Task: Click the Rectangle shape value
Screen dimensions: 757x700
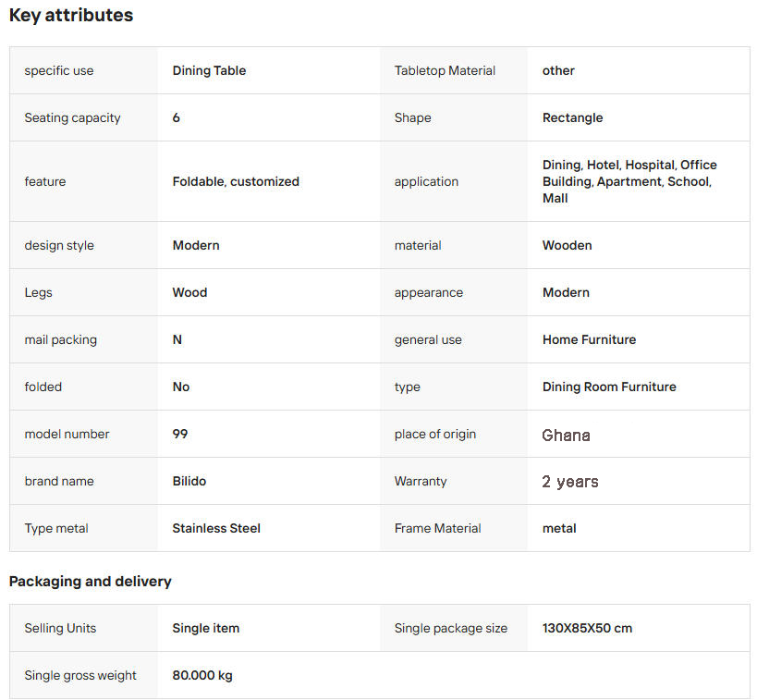Action: click(572, 117)
